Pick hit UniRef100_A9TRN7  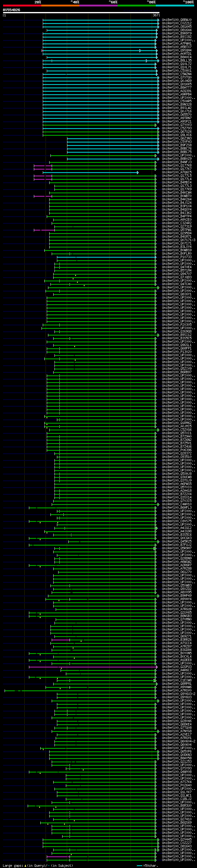(176, 118)
